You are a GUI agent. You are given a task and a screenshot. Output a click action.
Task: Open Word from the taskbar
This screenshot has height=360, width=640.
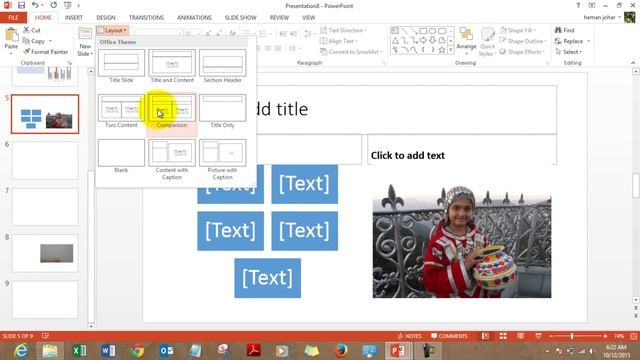(x=108, y=351)
